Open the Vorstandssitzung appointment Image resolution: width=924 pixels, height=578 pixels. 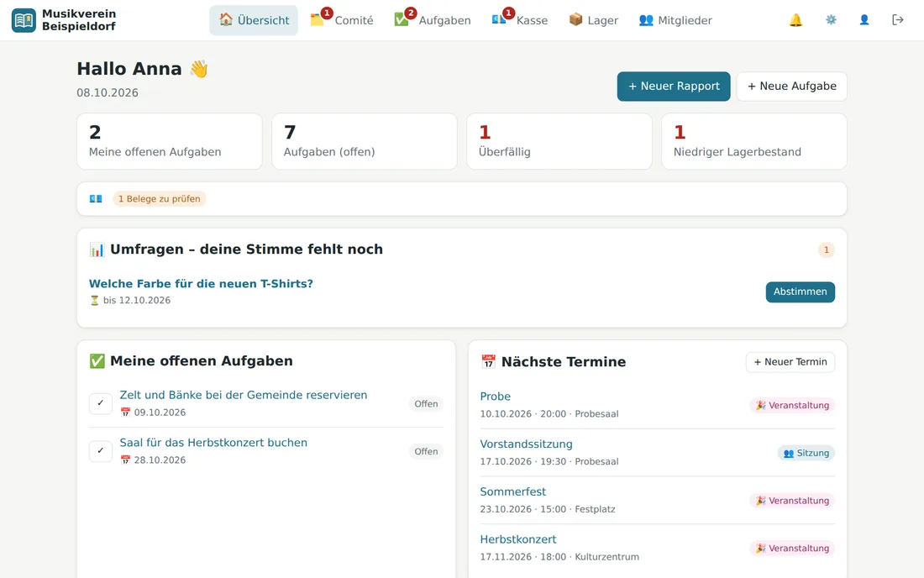click(x=526, y=444)
